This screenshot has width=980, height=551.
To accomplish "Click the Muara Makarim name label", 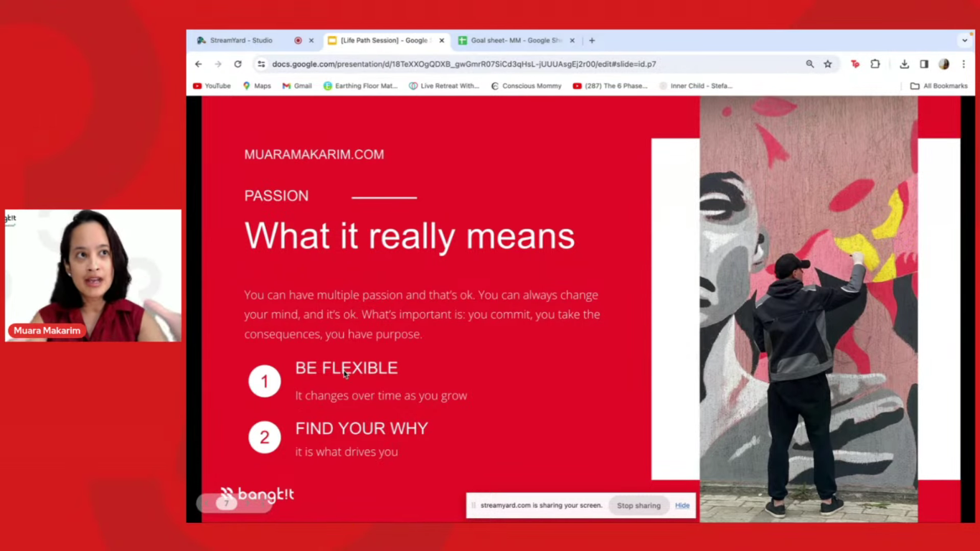I will click(x=47, y=331).
